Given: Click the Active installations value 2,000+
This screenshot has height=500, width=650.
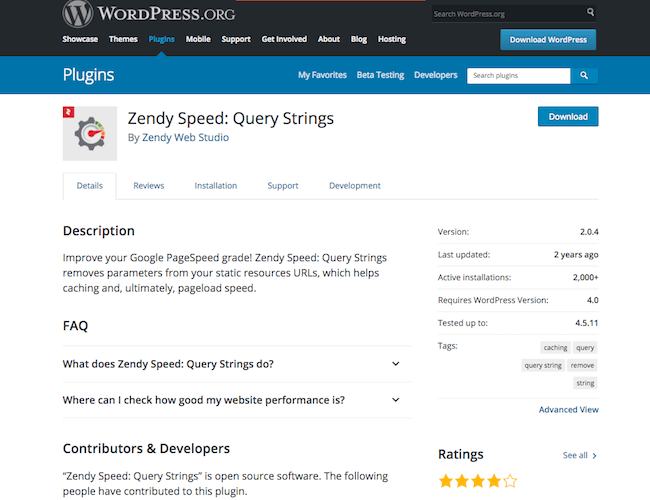Looking at the screenshot, I should [x=585, y=277].
